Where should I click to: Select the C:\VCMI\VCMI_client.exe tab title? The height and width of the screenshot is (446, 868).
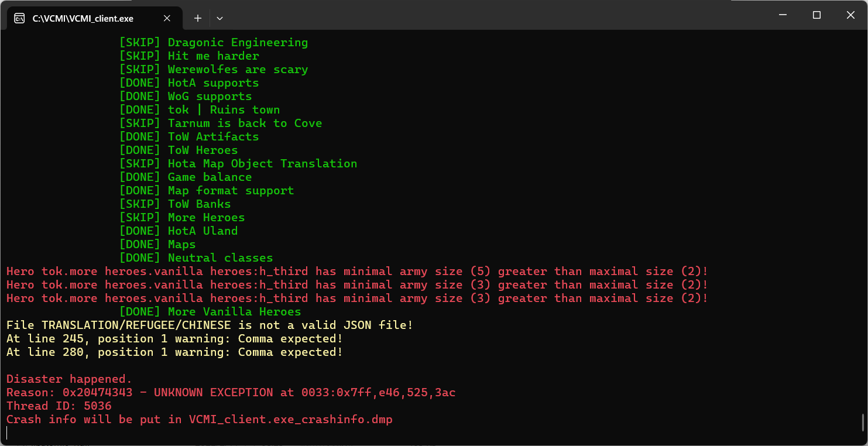[x=83, y=19]
